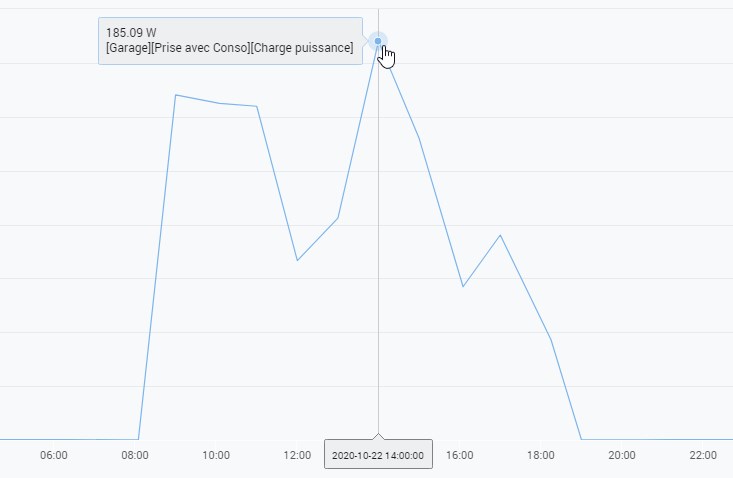Click the 18:00 x-axis label
This screenshot has height=478, width=733.
point(541,455)
